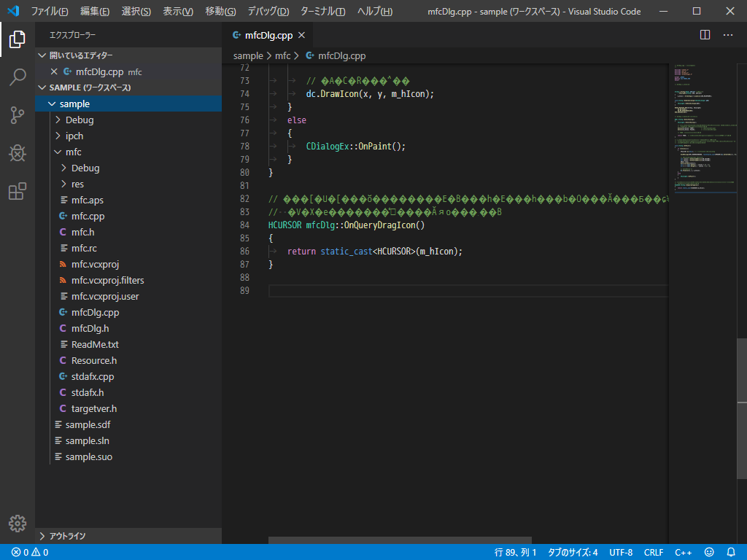Viewport: 747px width, 560px height.
Task: Open the Debug view icon
Action: [x=18, y=153]
